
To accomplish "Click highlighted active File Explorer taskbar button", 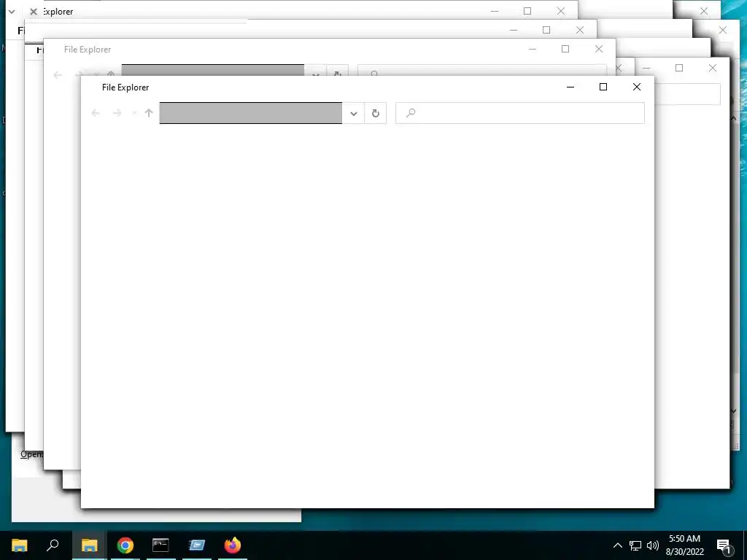I will (x=89, y=545).
